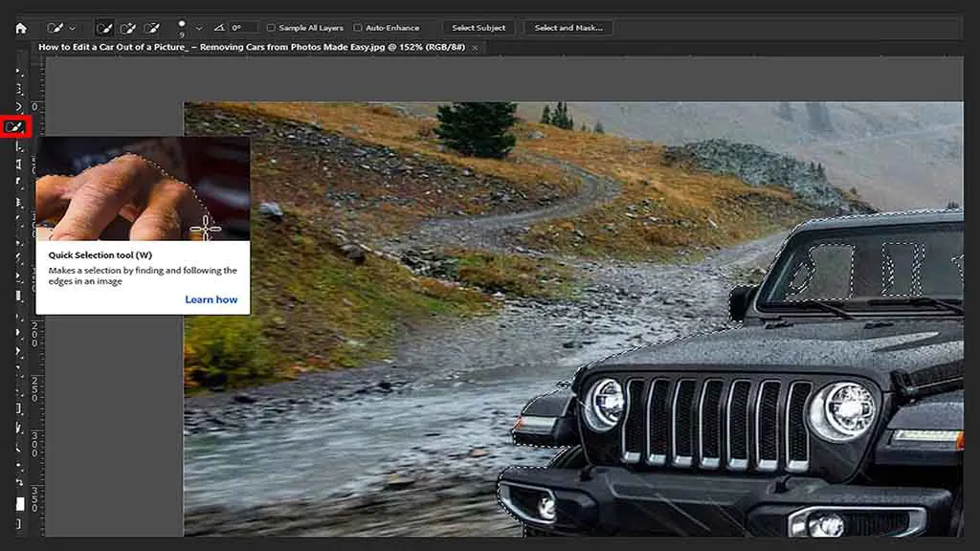
Task: Choose the Subtract from selection mode icon
Action: [152, 28]
